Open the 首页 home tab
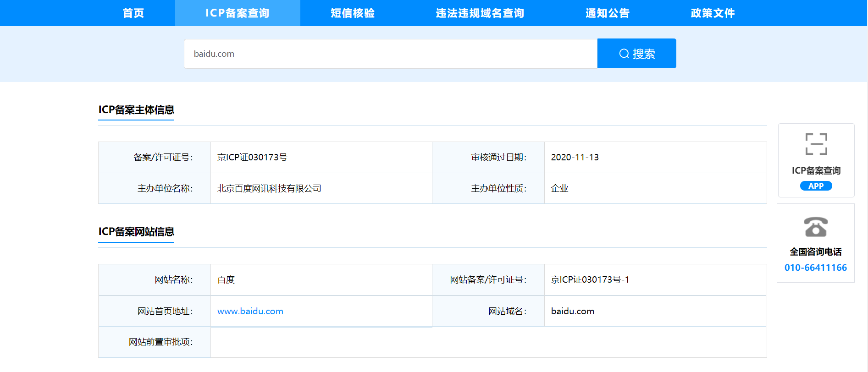The width and height of the screenshot is (868, 372). pos(133,13)
